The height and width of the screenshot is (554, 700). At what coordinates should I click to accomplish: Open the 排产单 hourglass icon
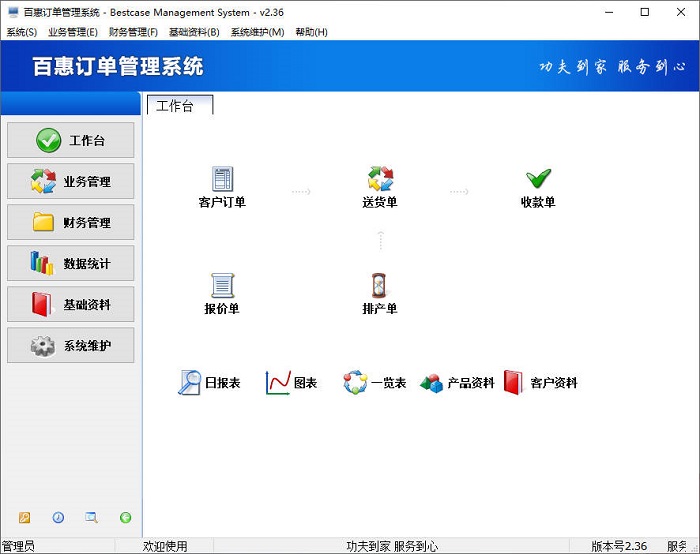[379, 285]
